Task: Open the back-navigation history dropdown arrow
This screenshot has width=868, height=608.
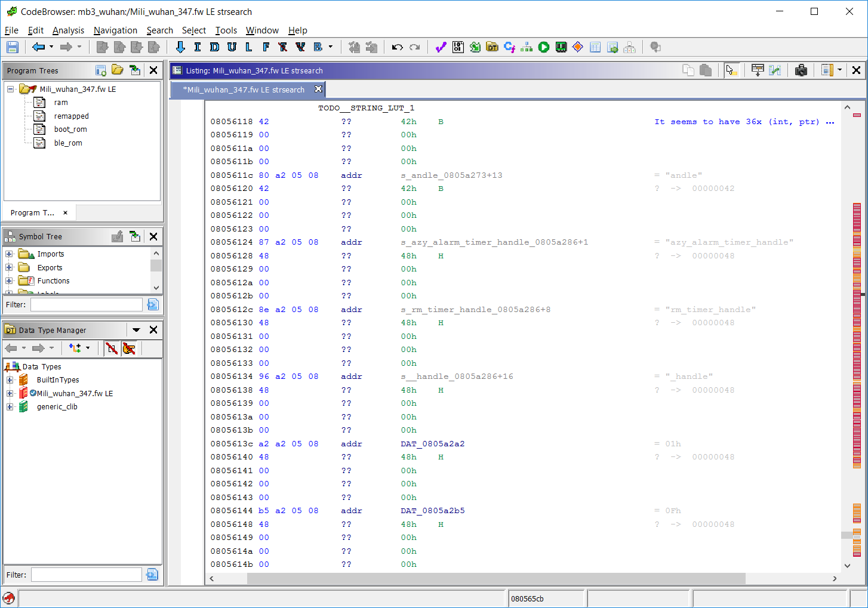Action: coord(51,47)
